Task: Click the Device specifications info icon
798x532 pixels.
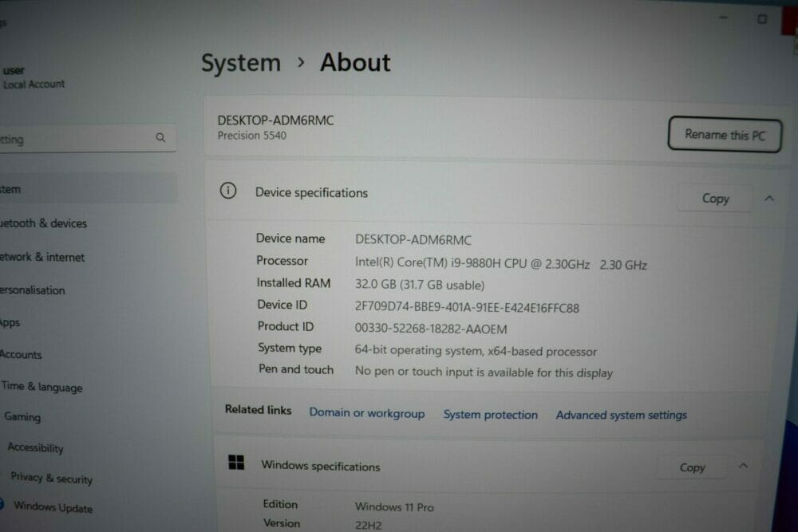Action: tap(228, 191)
